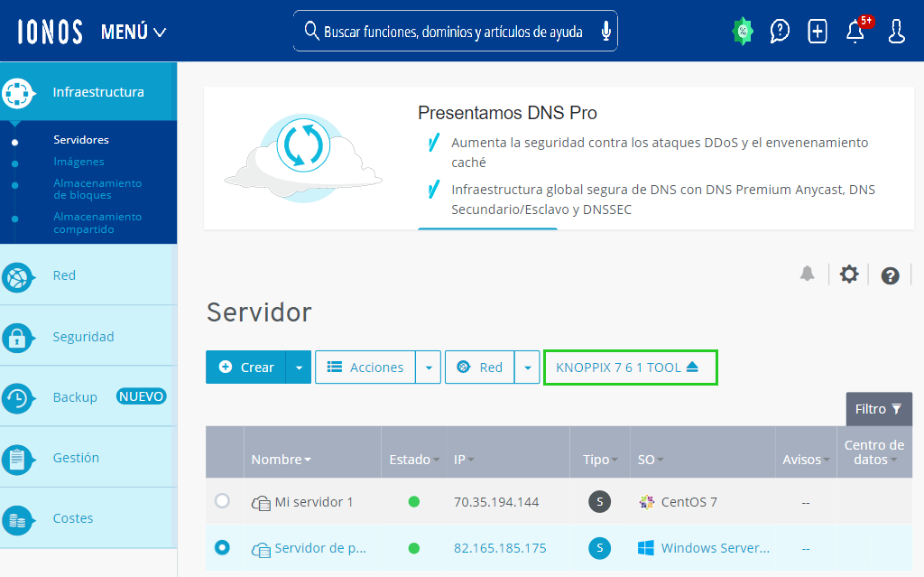Activate voice search microphone icon
Image resolution: width=924 pixels, height=577 pixels.
click(605, 32)
